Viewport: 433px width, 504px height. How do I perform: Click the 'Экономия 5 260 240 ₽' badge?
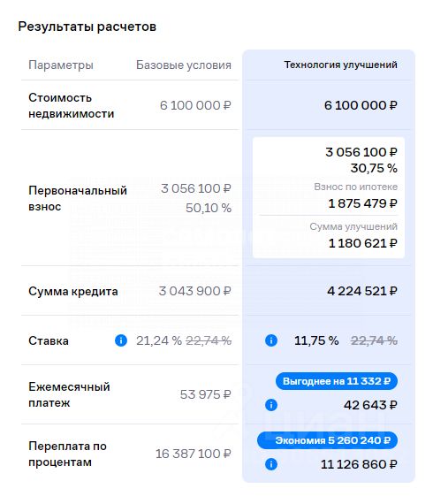coord(327,440)
